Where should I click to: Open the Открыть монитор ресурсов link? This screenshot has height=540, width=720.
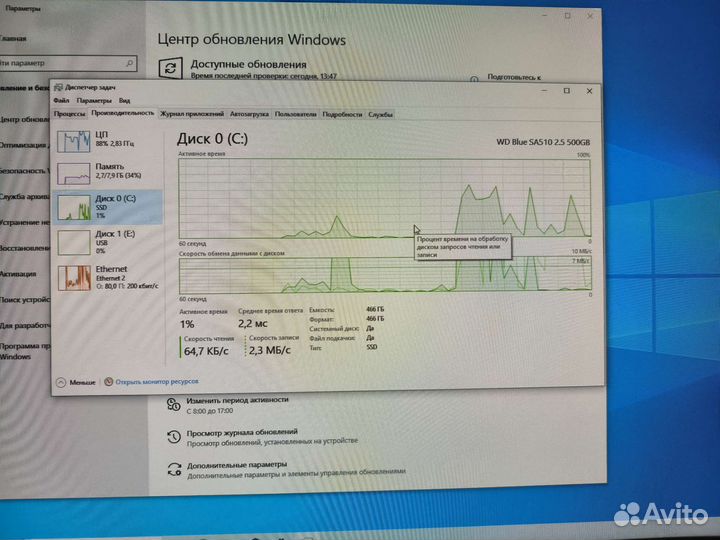pos(157,382)
